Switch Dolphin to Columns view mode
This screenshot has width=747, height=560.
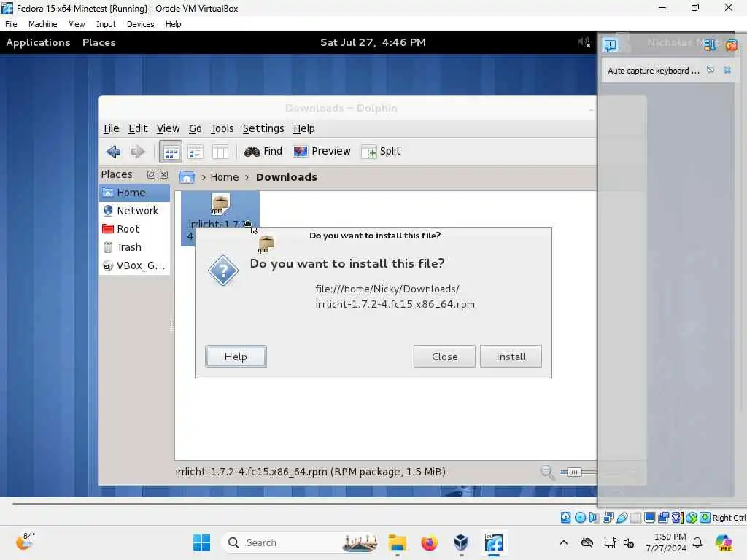point(220,152)
